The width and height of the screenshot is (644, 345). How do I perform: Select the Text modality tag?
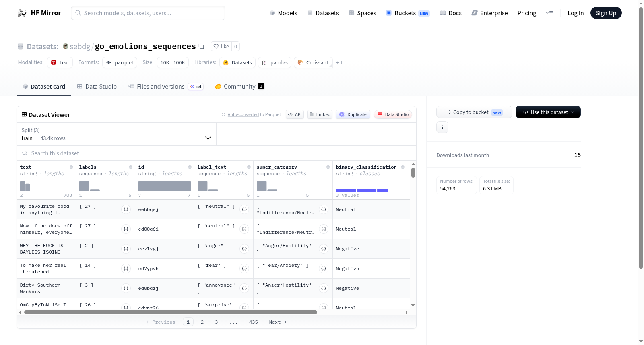coord(60,62)
